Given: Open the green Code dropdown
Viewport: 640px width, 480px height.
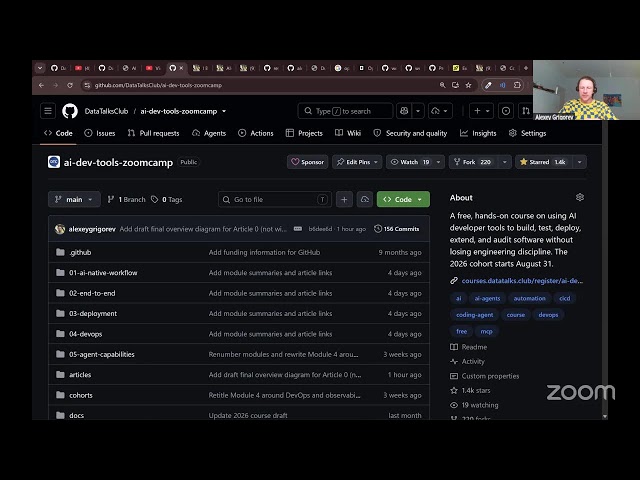Looking at the screenshot, I should [403, 200].
